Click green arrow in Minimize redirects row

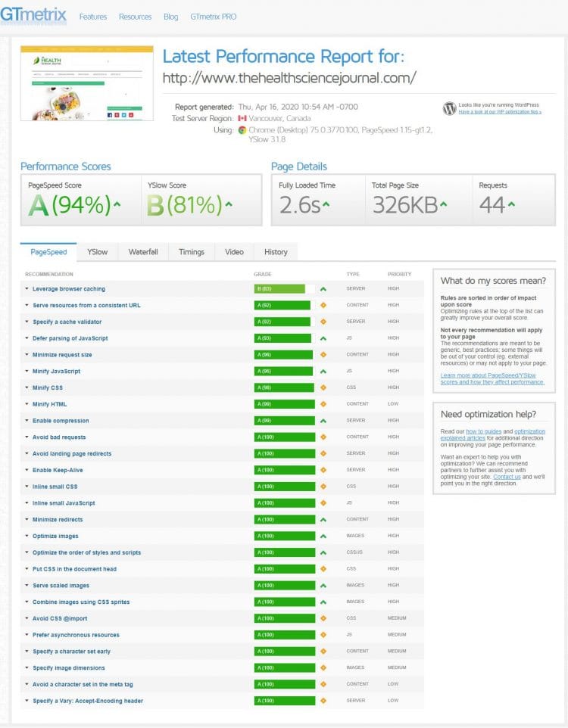click(323, 520)
